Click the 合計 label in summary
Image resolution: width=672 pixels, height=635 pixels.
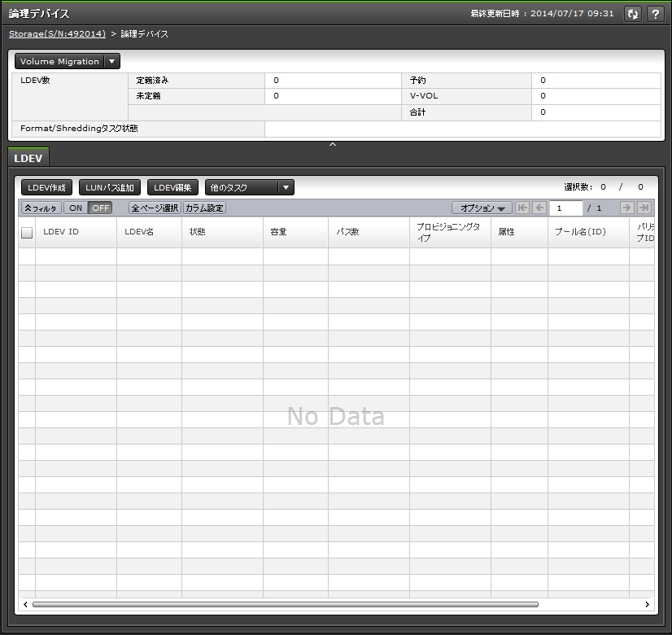click(418, 112)
